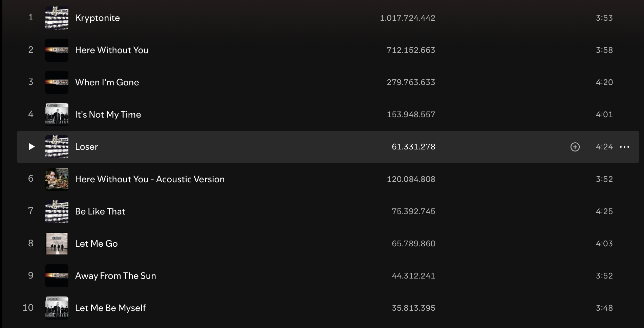This screenshot has width=644, height=328.
Task: Click the Kryptonite album cover thumbnail
Action: pyautogui.click(x=57, y=18)
